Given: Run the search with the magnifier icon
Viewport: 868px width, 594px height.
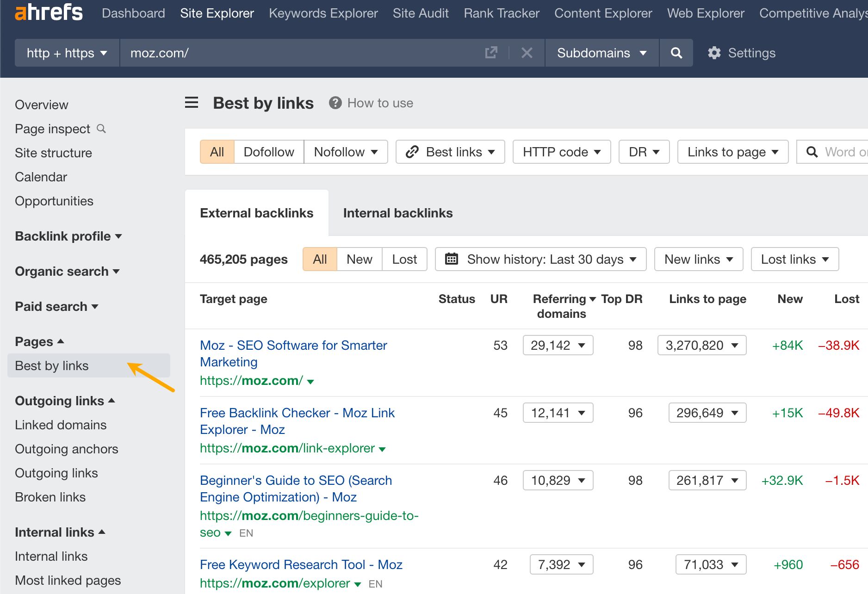Looking at the screenshot, I should tap(676, 53).
